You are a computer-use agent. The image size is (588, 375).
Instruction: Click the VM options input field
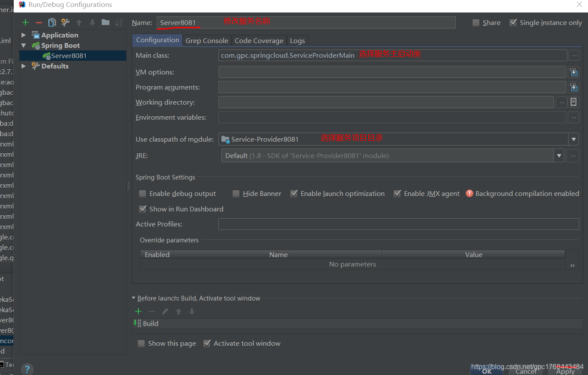point(392,72)
